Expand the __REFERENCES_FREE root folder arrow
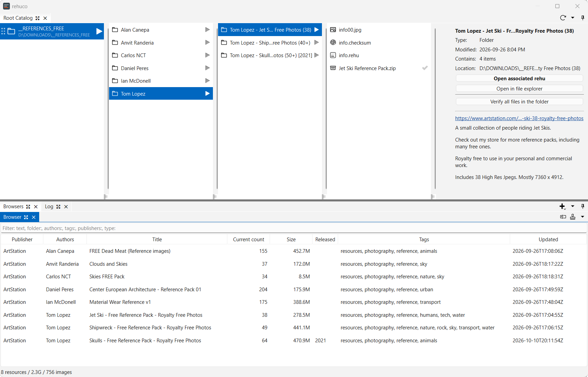588x377 pixels. coord(99,31)
